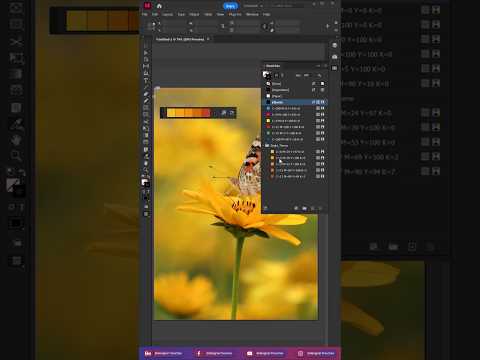Select the Hand tool

[x=146, y=163]
